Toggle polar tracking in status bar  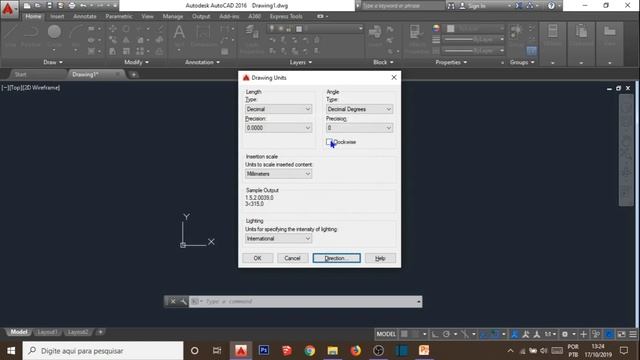[446, 334]
